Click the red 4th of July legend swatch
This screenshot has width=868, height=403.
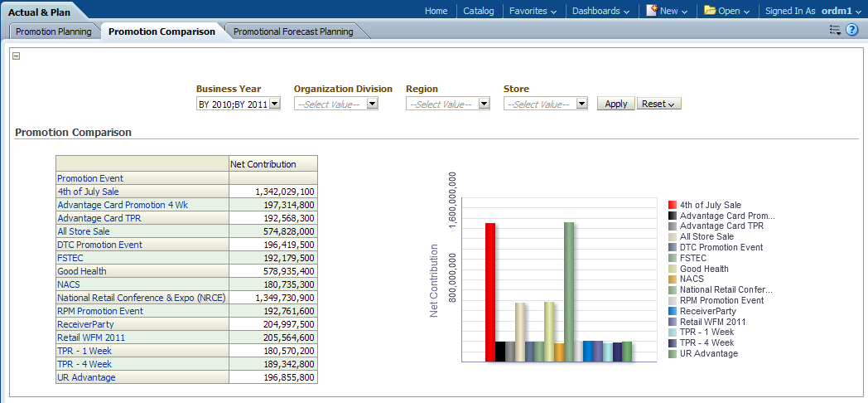(673, 205)
